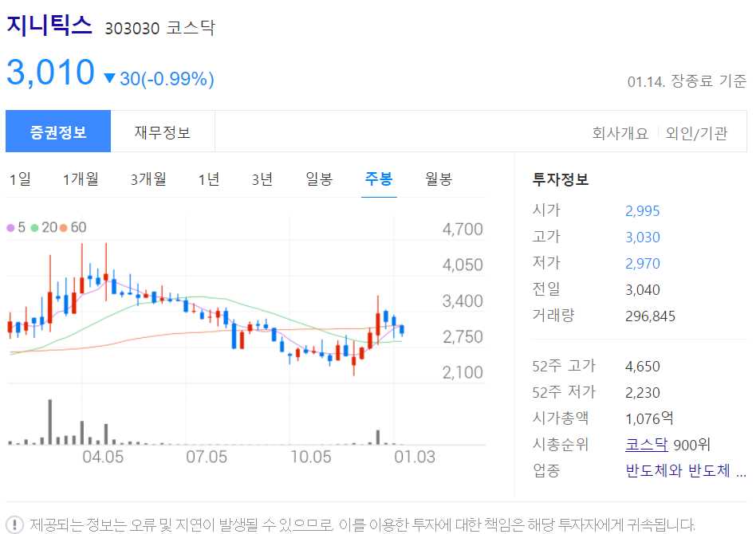Show the 1년 chart period
Image resolution: width=756 pixels, height=534 pixels.
(209, 179)
